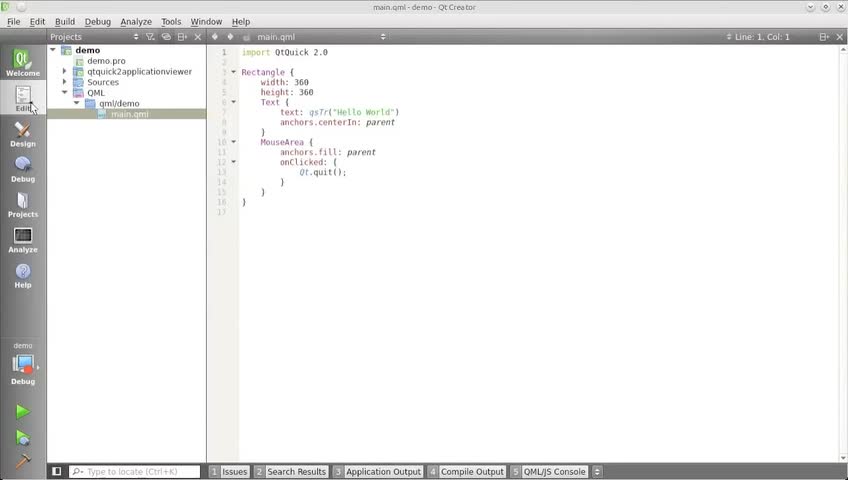This screenshot has width=848, height=480.
Task: Open output panes selector arrows
Action: 597,471
